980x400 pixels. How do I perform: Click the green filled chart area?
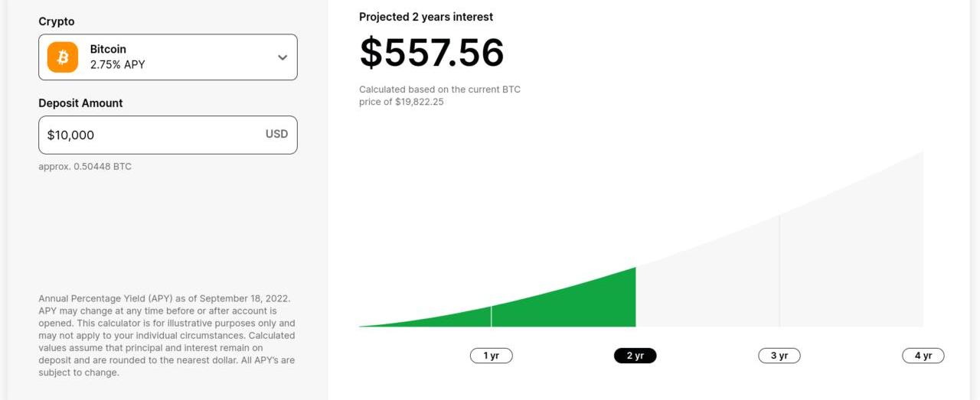pyautogui.click(x=582, y=306)
